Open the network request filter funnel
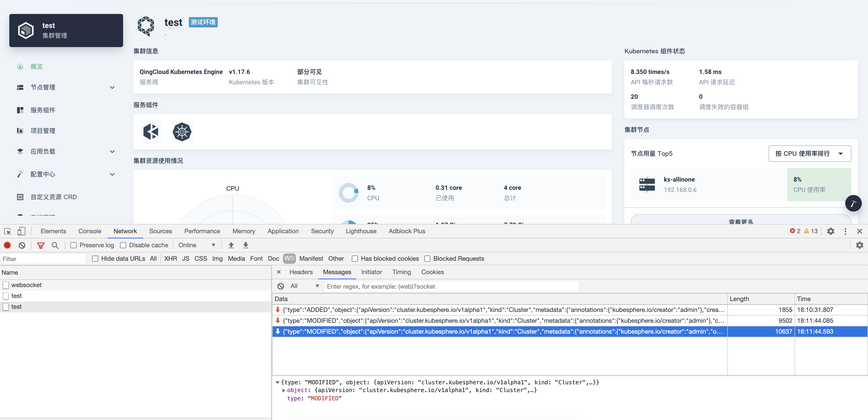Image resolution: width=868 pixels, height=420 pixels. click(41, 245)
